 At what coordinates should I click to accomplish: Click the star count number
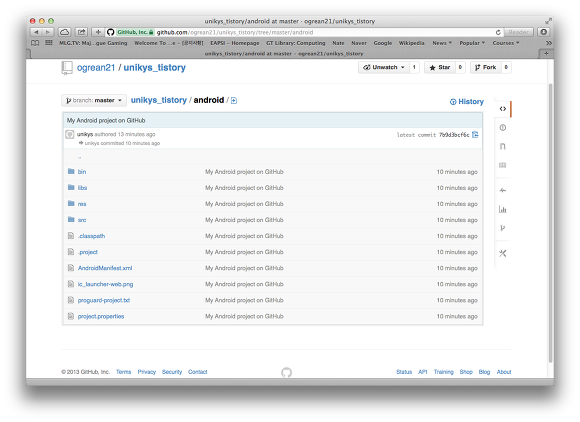tap(460, 67)
